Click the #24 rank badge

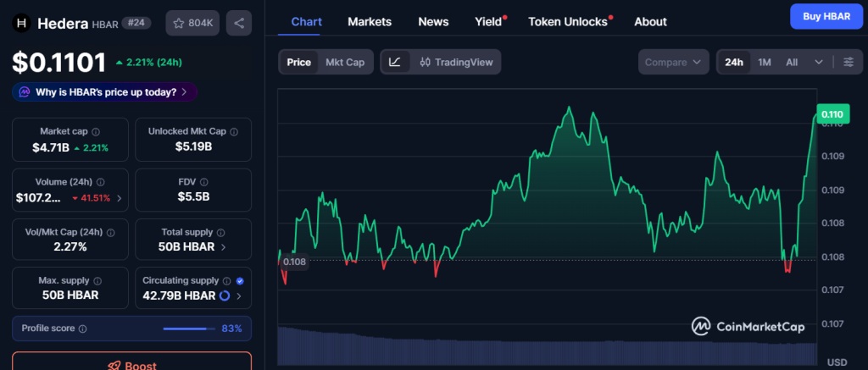tap(136, 23)
